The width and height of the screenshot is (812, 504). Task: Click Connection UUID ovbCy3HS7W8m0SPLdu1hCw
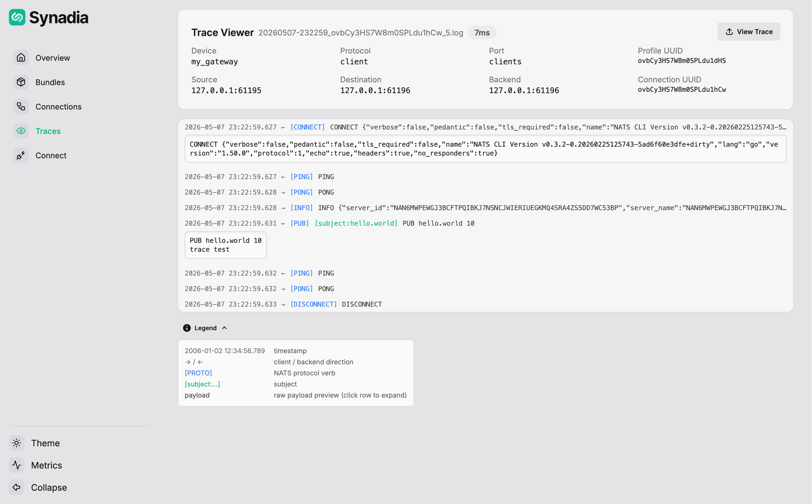tap(682, 89)
